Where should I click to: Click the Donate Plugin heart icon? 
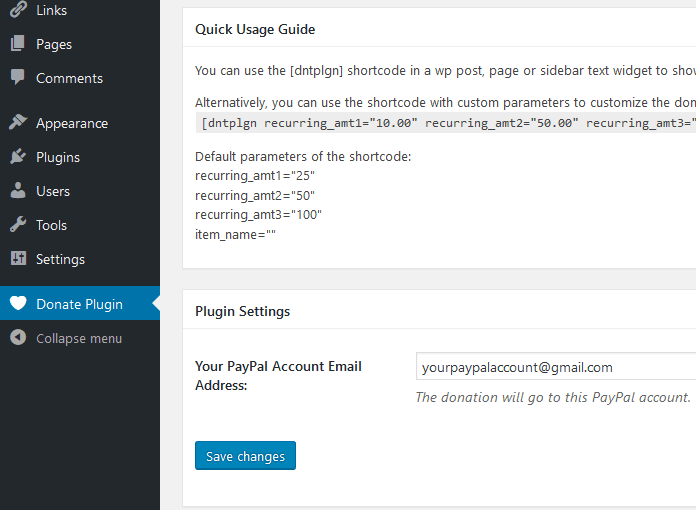pyautogui.click(x=18, y=304)
